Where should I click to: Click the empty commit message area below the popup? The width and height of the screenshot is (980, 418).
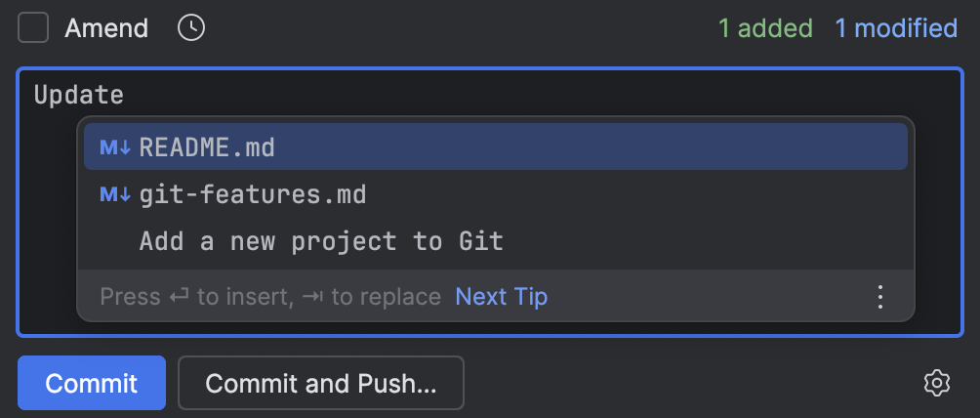coord(488,329)
